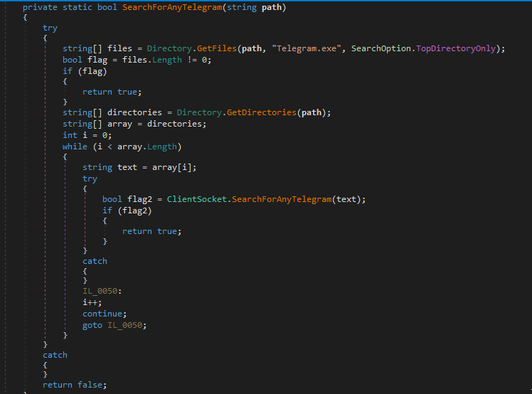Click the 'continue;' statement

coord(105,314)
